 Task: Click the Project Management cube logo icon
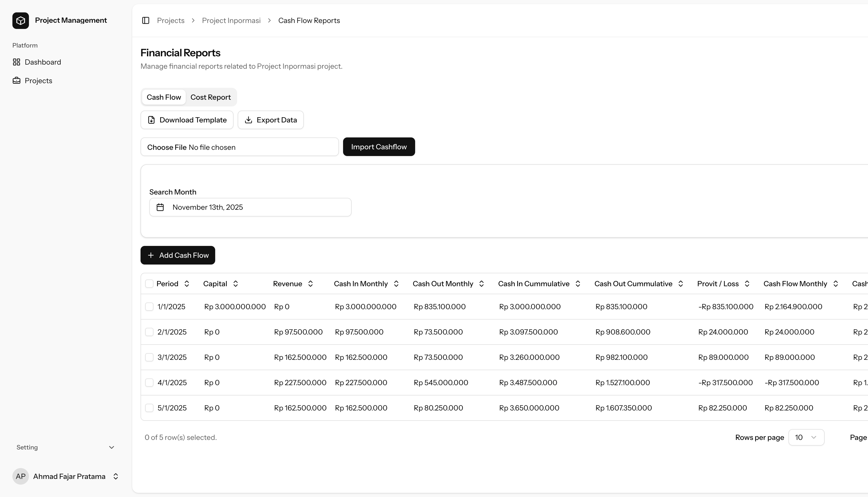tap(20, 20)
